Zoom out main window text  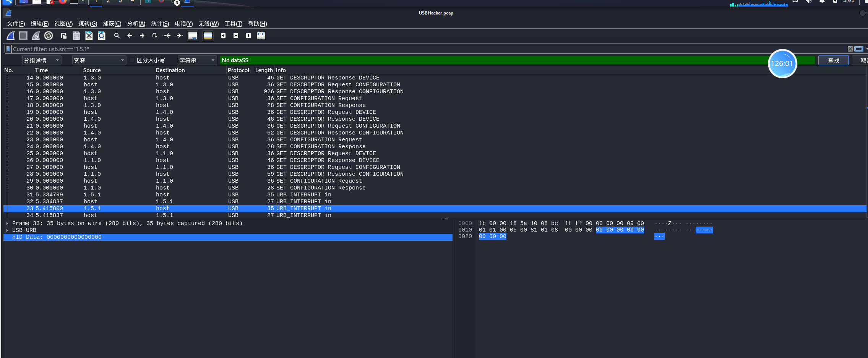point(236,36)
